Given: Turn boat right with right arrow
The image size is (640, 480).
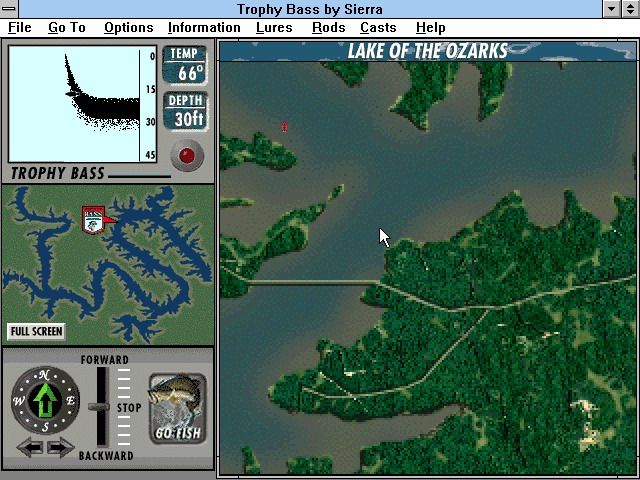Looking at the screenshot, I should tap(60, 447).
